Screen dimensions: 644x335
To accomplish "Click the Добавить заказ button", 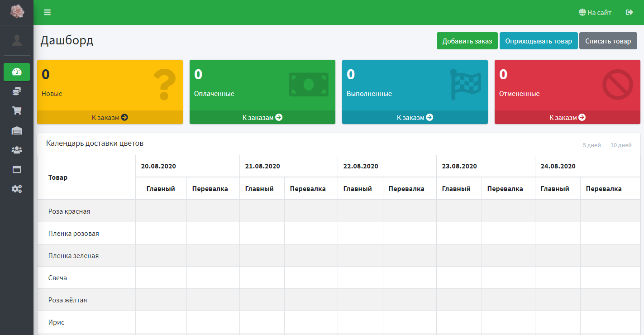I will [x=467, y=41].
